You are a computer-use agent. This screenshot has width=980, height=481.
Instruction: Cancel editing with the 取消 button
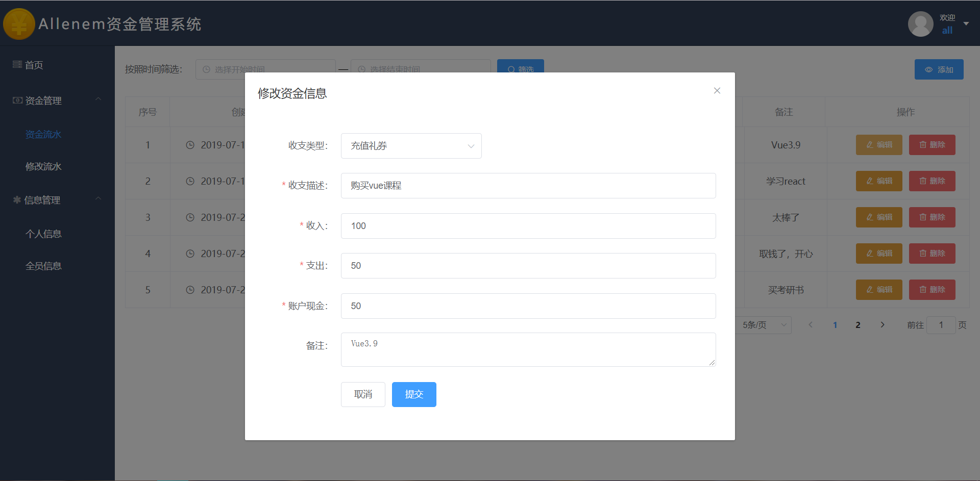363,394
